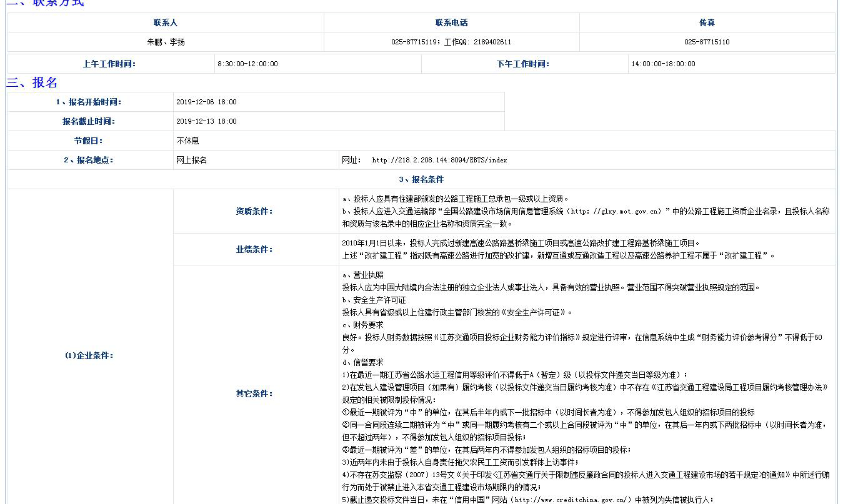Select the 网上报名 cell

[x=256, y=160]
